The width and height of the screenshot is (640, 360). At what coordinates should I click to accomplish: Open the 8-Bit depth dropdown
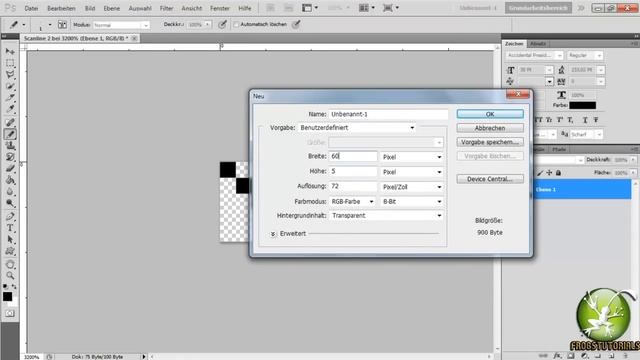[x=412, y=202]
